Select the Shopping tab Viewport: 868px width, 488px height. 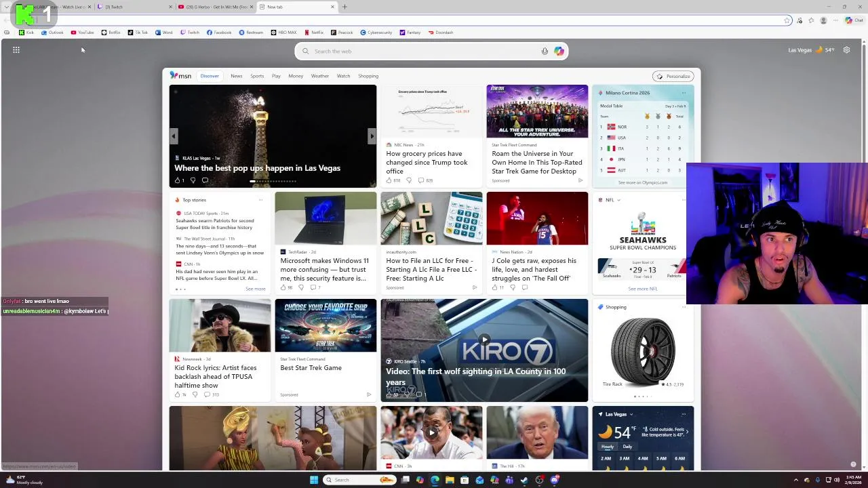pyautogui.click(x=368, y=76)
